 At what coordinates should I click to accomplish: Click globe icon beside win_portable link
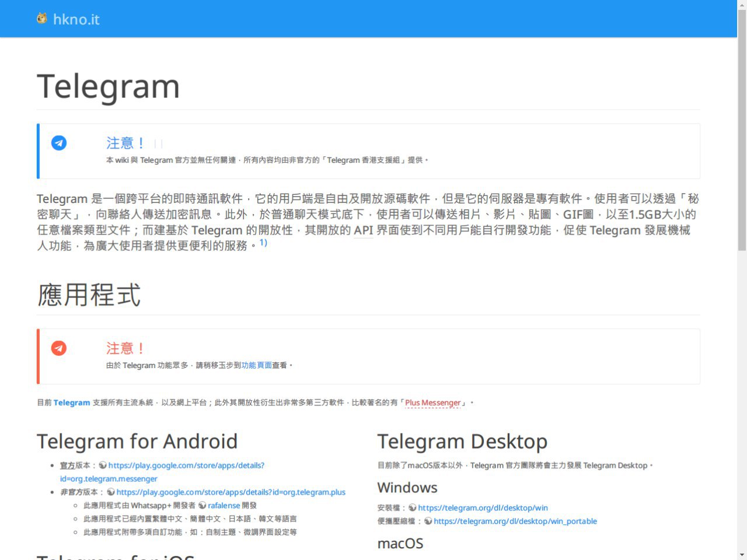tap(428, 521)
